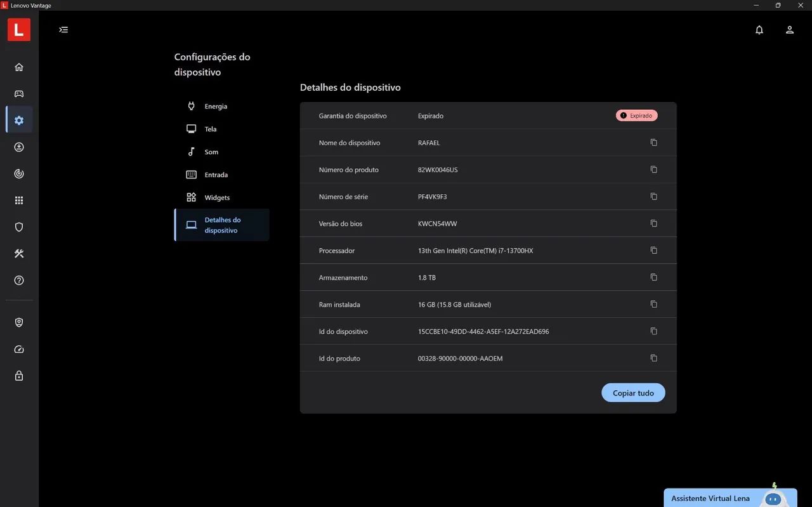812x507 pixels.
Task: Copy the BIOS version KWCN54WW
Action: (x=654, y=223)
